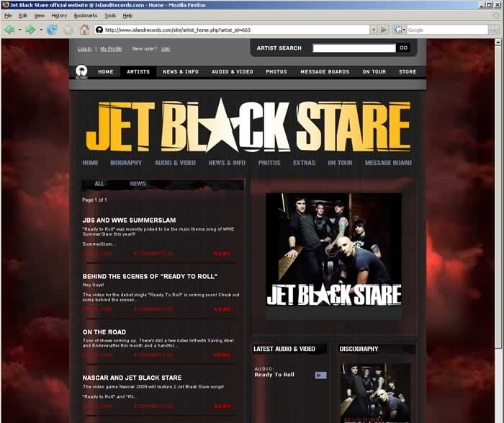The width and height of the screenshot is (504, 423).
Task: Open the ON THE ROAD news article
Action: click(x=104, y=332)
